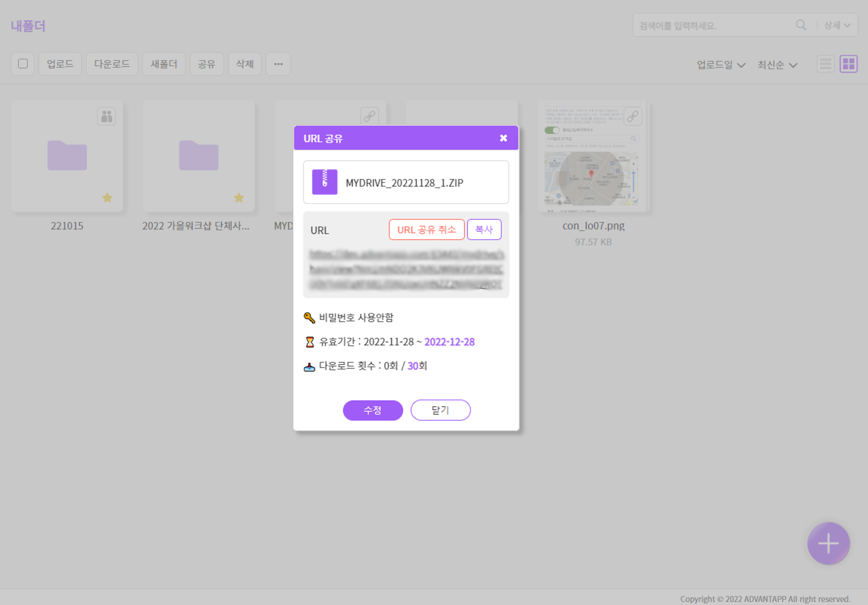
Task: Open the more options (…) menu
Action: pyautogui.click(x=278, y=64)
